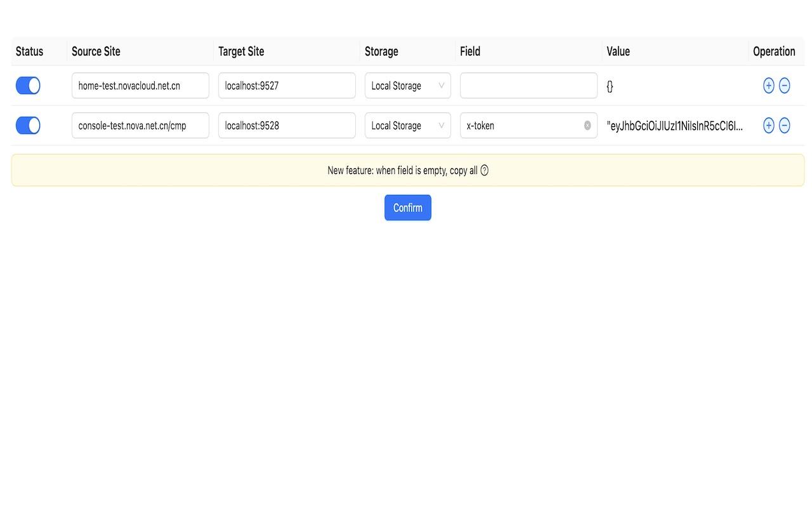Open Storage dropdown in the localhost:9527 row
The image size is (812, 508).
tap(407, 86)
